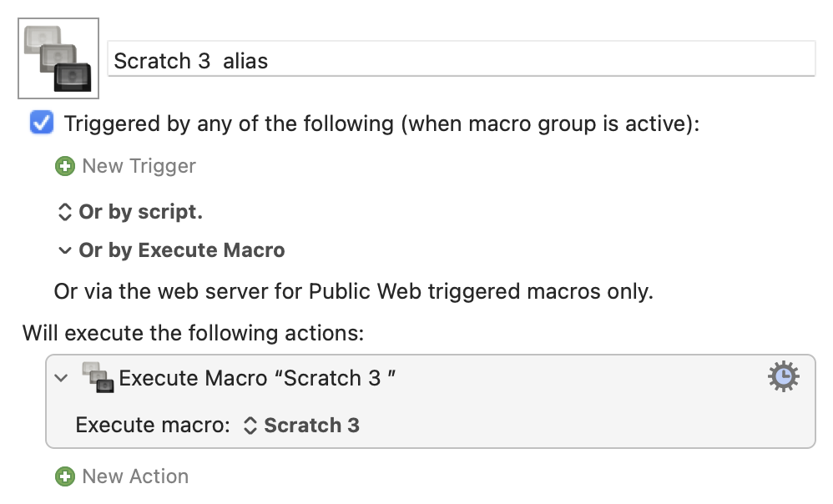Click the web server Public Web triggered text

[353, 291]
